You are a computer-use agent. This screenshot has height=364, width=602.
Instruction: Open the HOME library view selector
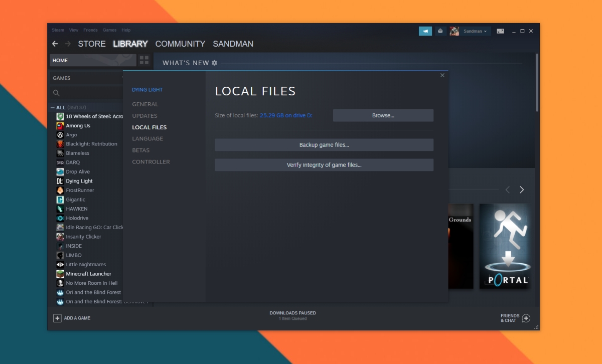point(93,60)
